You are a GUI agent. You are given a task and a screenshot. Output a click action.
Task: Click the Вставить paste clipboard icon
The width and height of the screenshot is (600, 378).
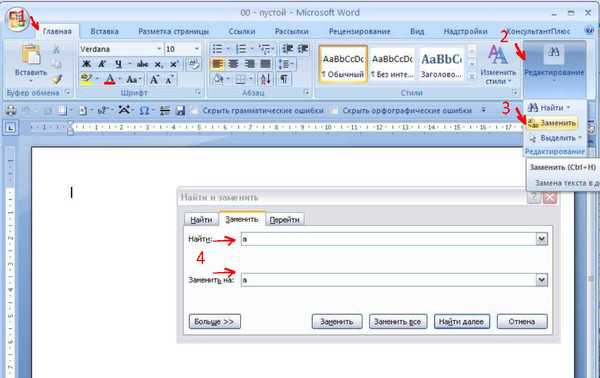[x=31, y=56]
